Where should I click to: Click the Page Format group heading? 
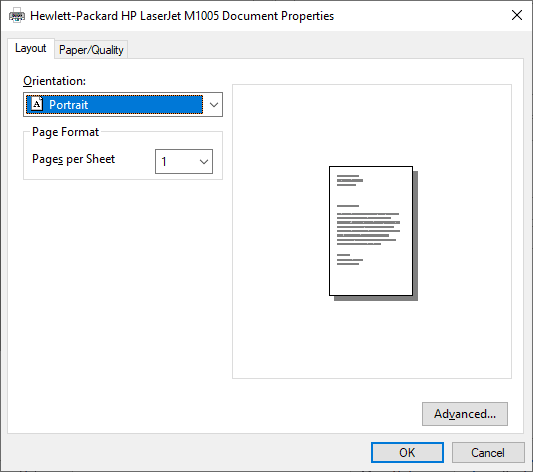pos(65,132)
